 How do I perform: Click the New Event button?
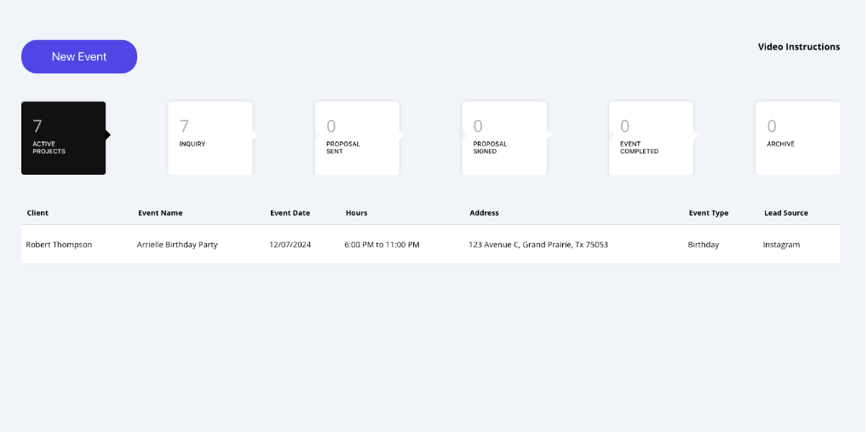pos(79,56)
